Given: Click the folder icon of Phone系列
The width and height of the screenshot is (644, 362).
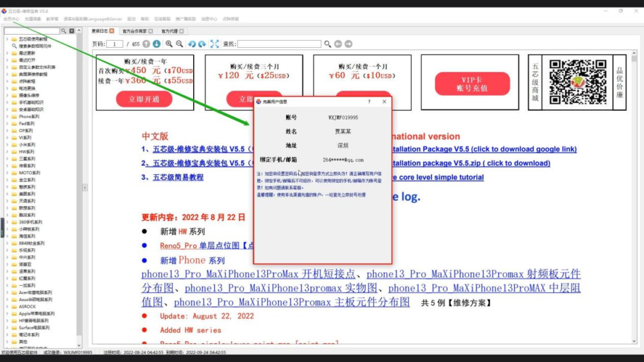Looking at the screenshot, I should 14,116.
